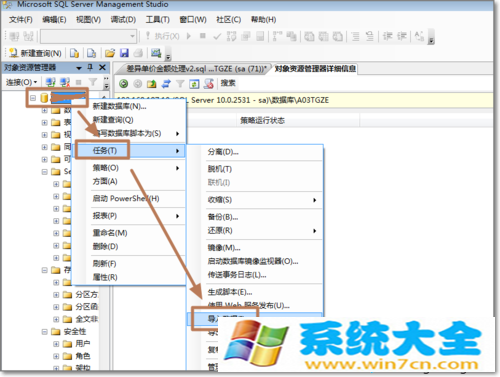The width and height of the screenshot is (500, 377).
Task: Open the activity monitor icon in standard toolbar
Action: pyautogui.click(x=156, y=53)
